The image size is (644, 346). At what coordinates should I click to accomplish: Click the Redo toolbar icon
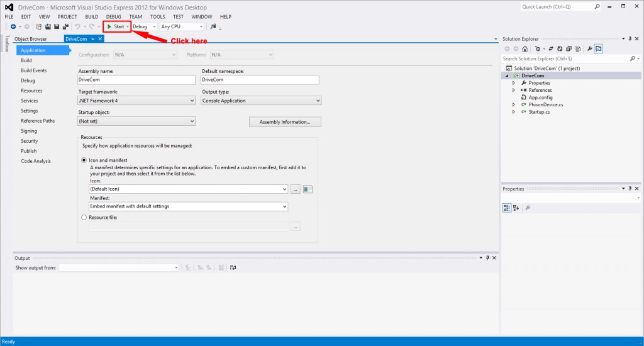pos(92,26)
